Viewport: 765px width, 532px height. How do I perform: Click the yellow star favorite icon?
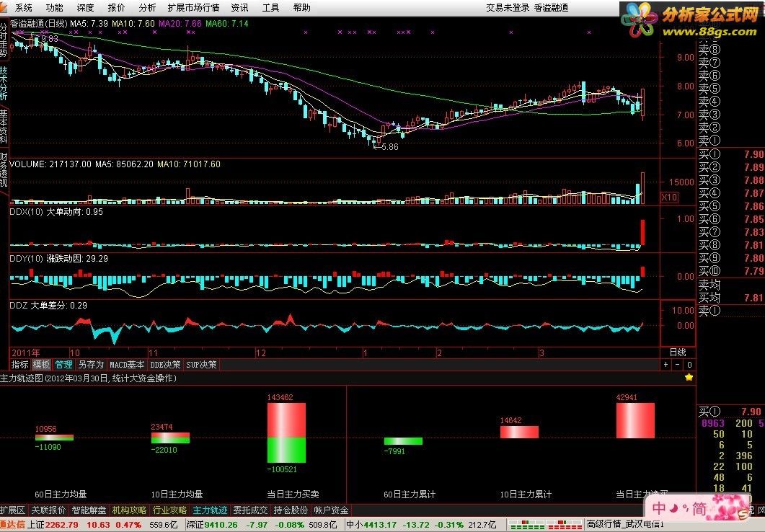click(689, 377)
